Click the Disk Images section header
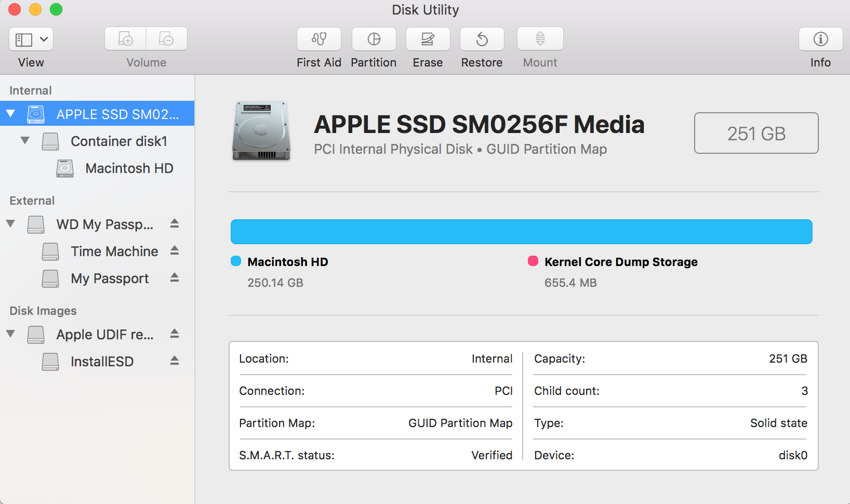 pyautogui.click(x=43, y=311)
